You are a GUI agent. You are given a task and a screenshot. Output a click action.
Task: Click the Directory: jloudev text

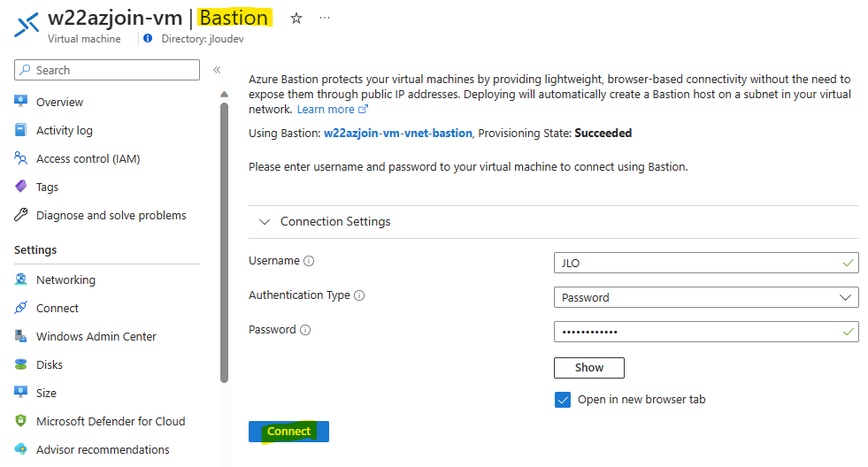pyautogui.click(x=202, y=39)
